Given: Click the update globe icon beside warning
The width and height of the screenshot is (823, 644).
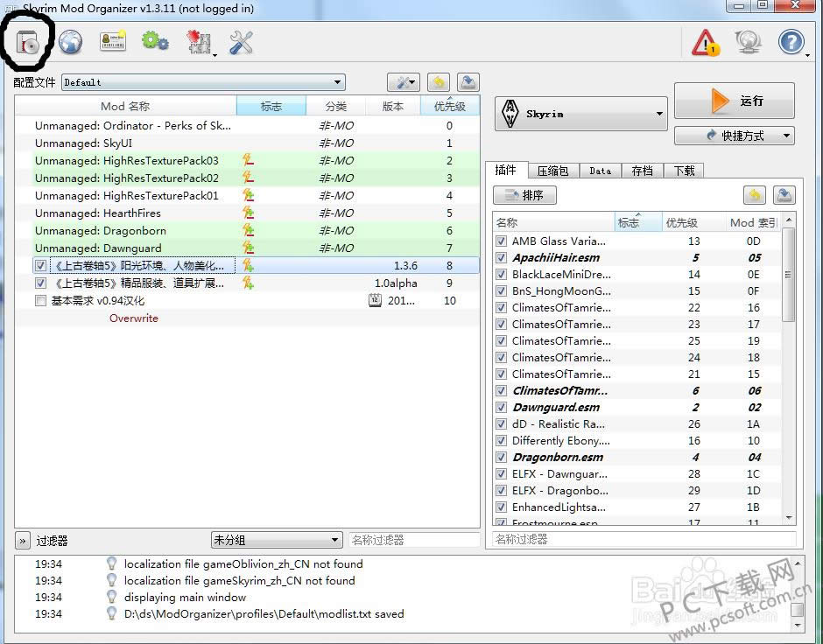Looking at the screenshot, I should point(748,42).
